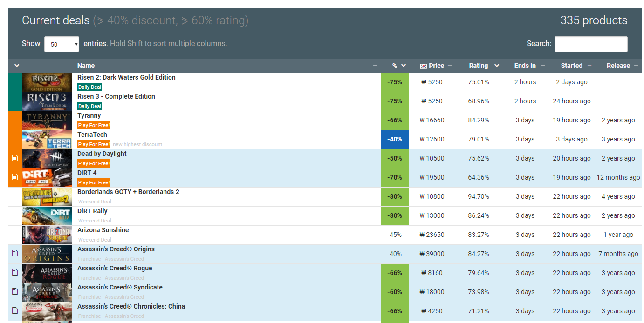This screenshot has height=323, width=644.
Task: Click the sort handle icon beside Name header
Action: coord(375,66)
